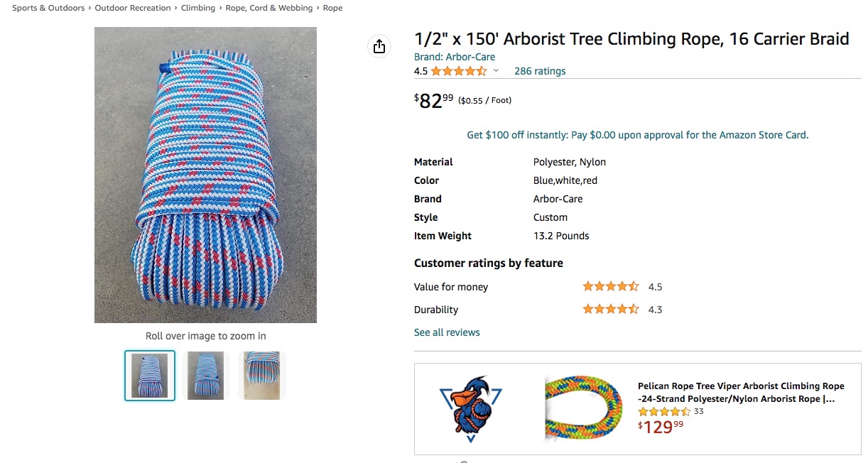
Task: Click the main rope product image
Action: (205, 175)
